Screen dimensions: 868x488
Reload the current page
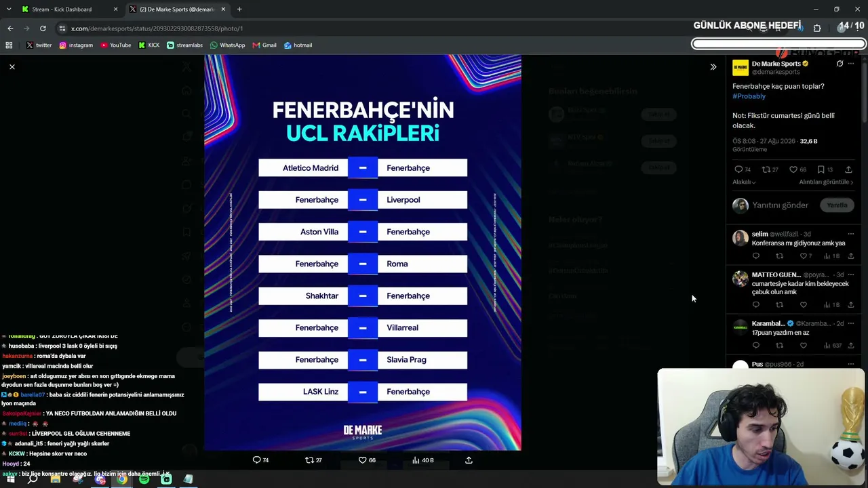click(43, 28)
